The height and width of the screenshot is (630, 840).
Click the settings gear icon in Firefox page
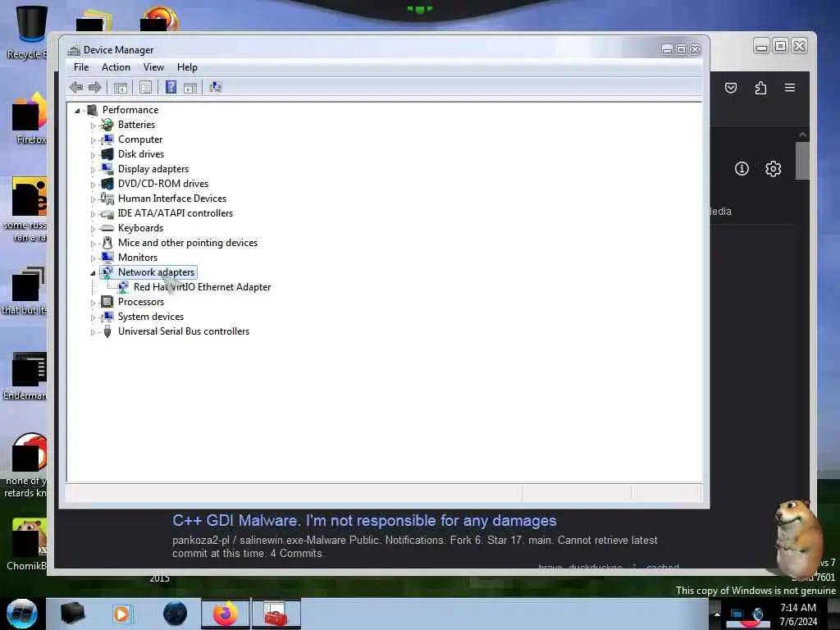coord(773,169)
